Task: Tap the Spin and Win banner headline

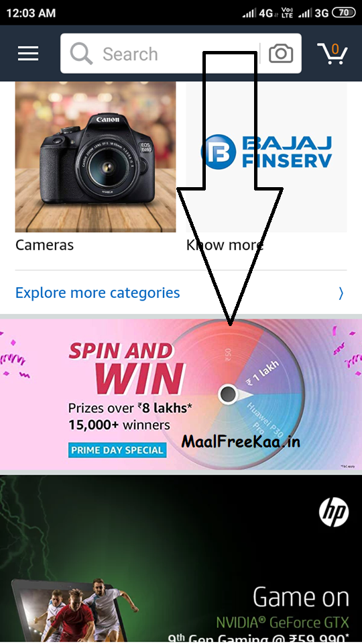Action: [126, 368]
